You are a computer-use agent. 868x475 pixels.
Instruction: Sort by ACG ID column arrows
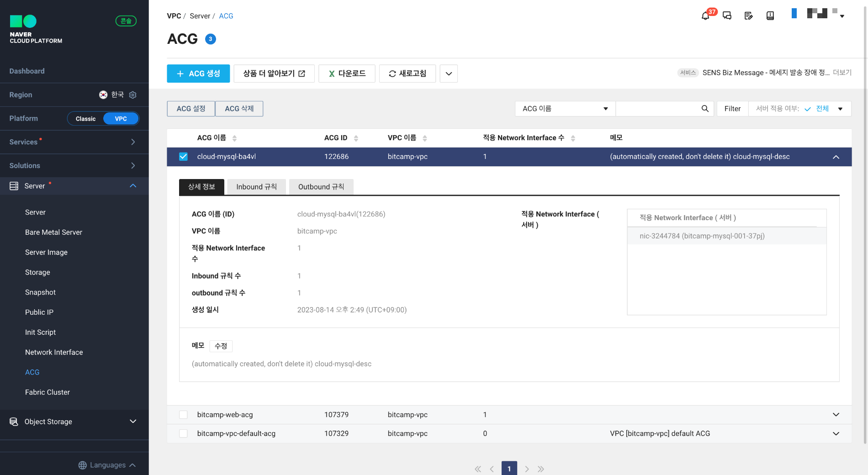coord(356,138)
